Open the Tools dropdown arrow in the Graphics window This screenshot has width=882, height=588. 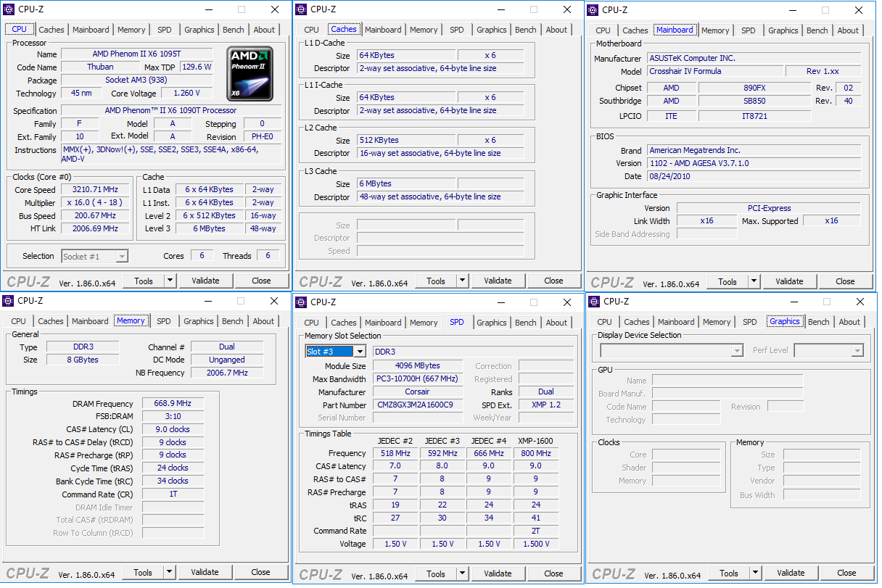point(755,573)
